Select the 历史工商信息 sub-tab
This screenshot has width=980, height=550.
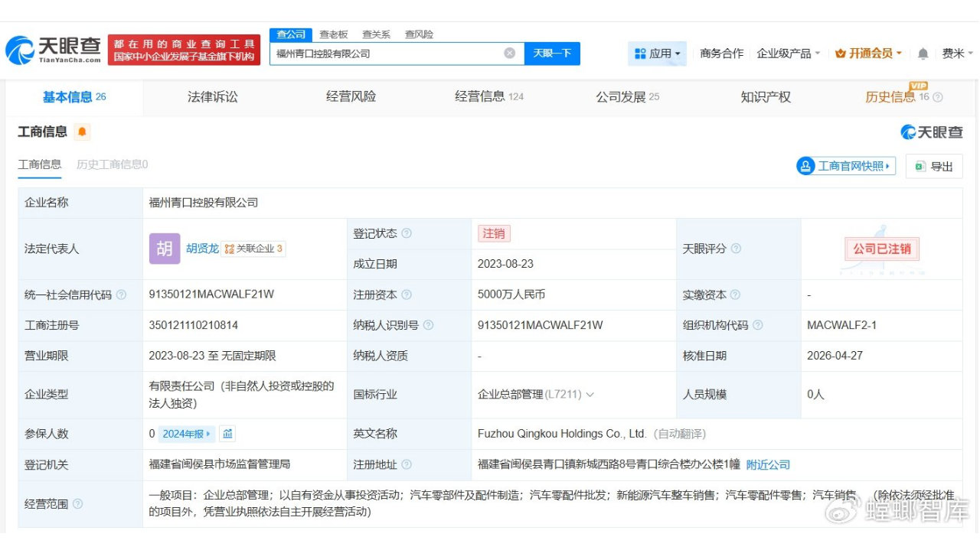(x=112, y=164)
